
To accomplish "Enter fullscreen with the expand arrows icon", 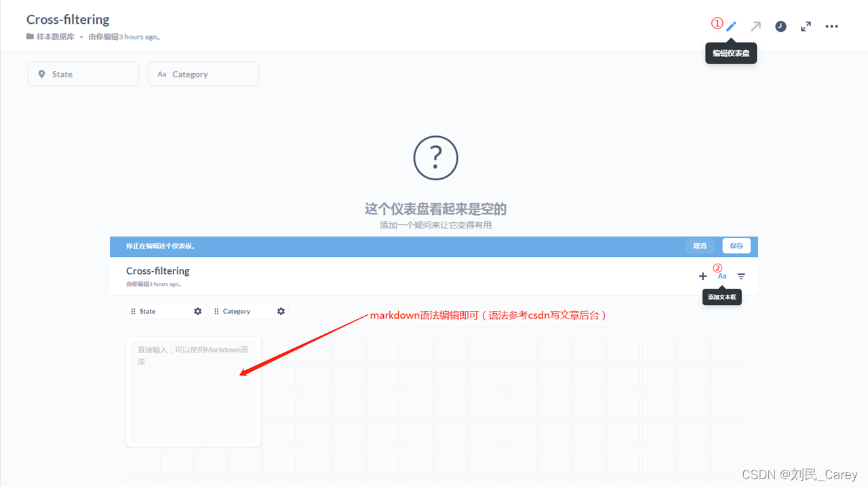I will point(806,26).
